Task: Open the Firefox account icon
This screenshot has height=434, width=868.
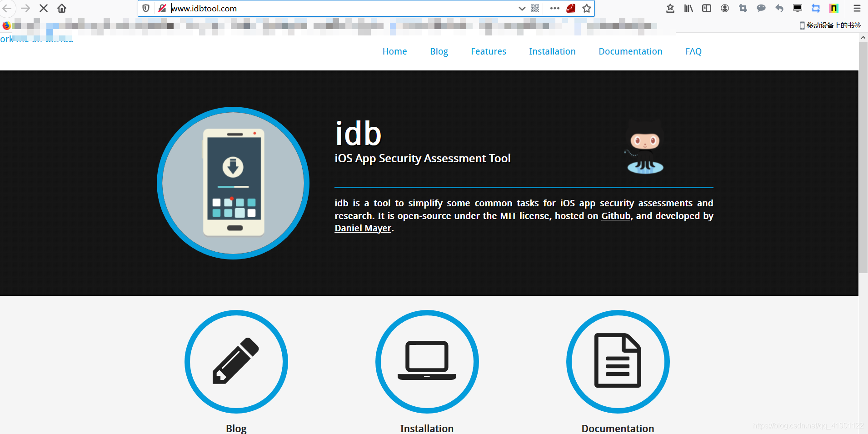Action: [x=725, y=8]
